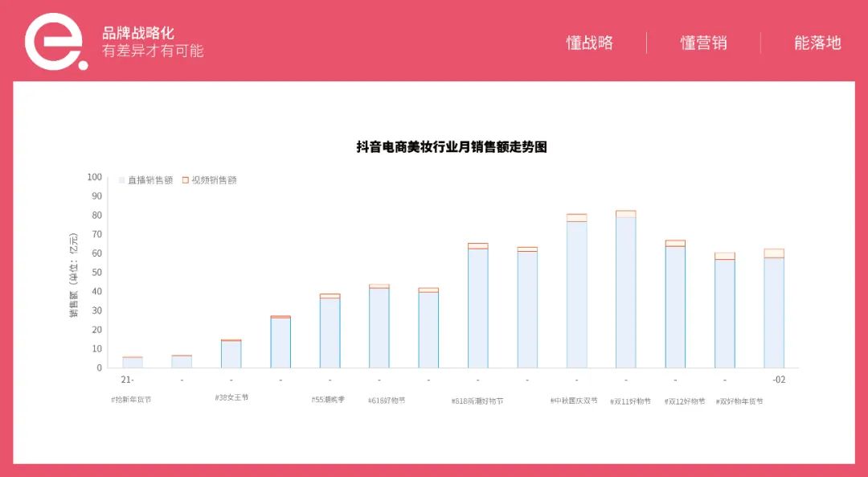This screenshot has width=868, height=477.
Task: Select the 懂营销 header item
Action: pos(703,43)
